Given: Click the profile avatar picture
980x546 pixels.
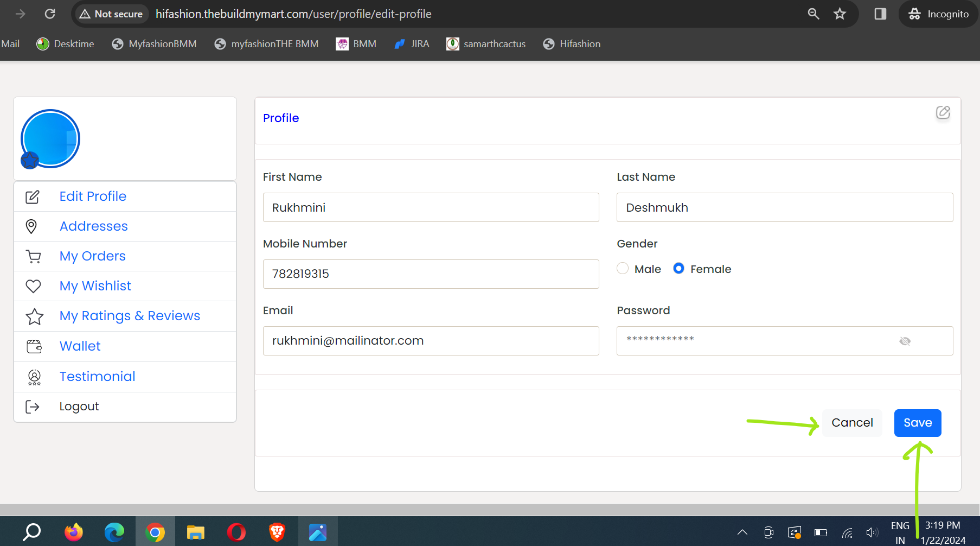Looking at the screenshot, I should [50, 138].
